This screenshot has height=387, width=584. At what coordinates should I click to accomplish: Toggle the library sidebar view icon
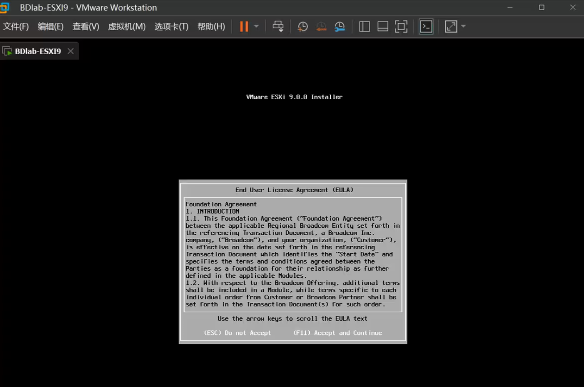364,26
